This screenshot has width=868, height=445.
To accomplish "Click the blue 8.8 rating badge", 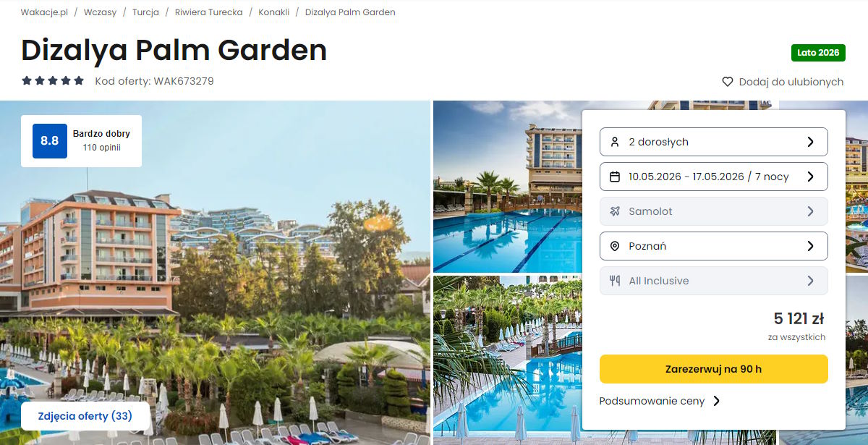I will coord(49,141).
